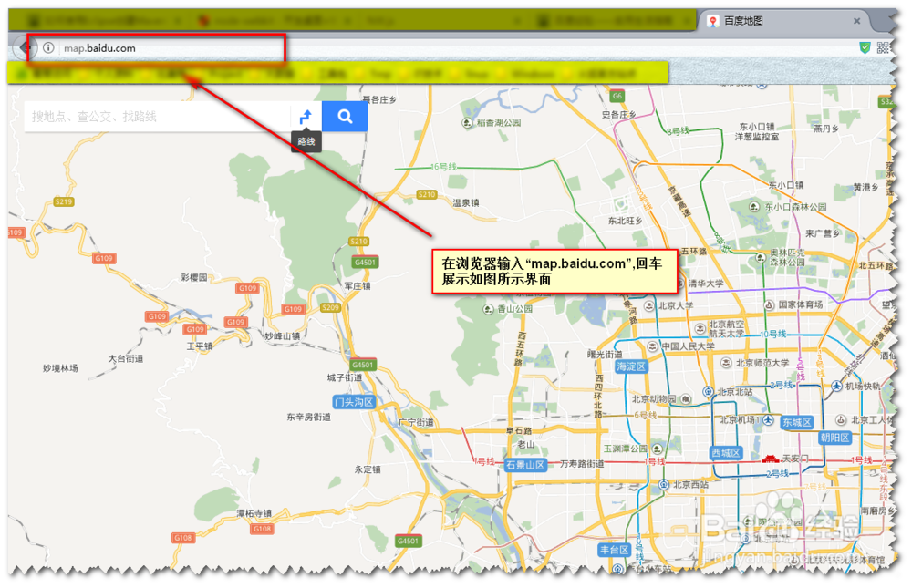Click the 稻香湖公园 park marker icon
912x588 pixels.
click(467, 123)
